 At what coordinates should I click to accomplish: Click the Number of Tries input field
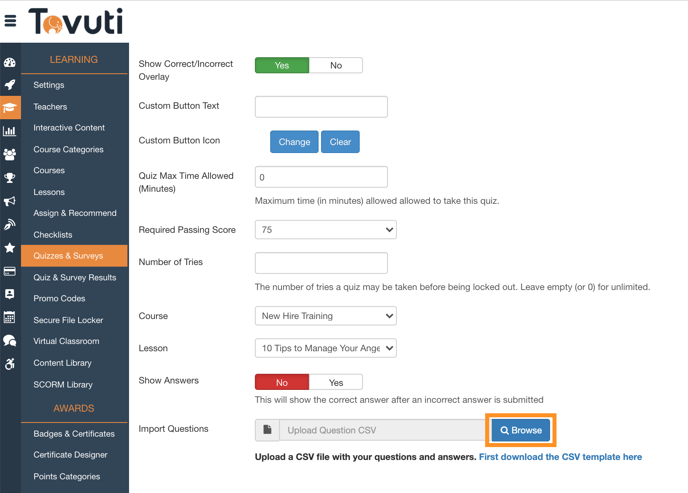(321, 263)
